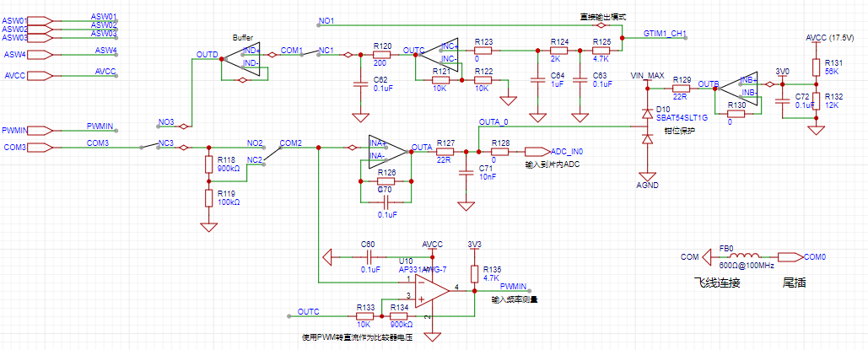Select the C70 capacitor symbol

tap(386, 202)
